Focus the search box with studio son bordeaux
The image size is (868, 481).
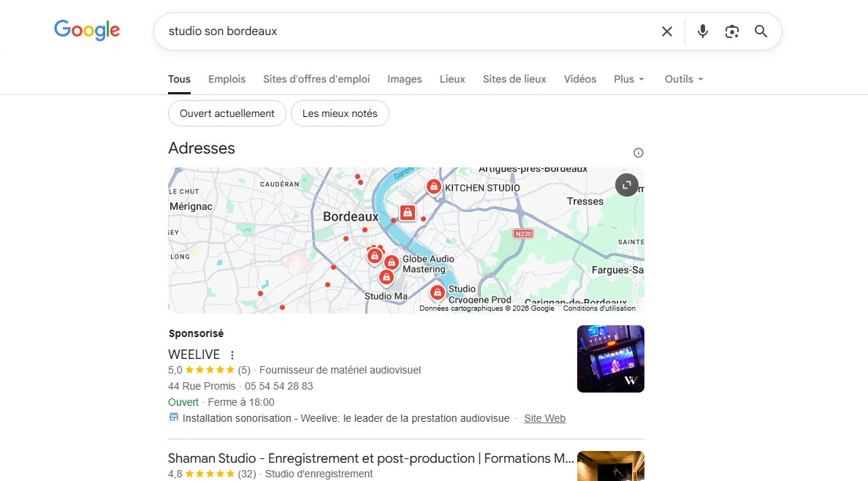tap(410, 31)
